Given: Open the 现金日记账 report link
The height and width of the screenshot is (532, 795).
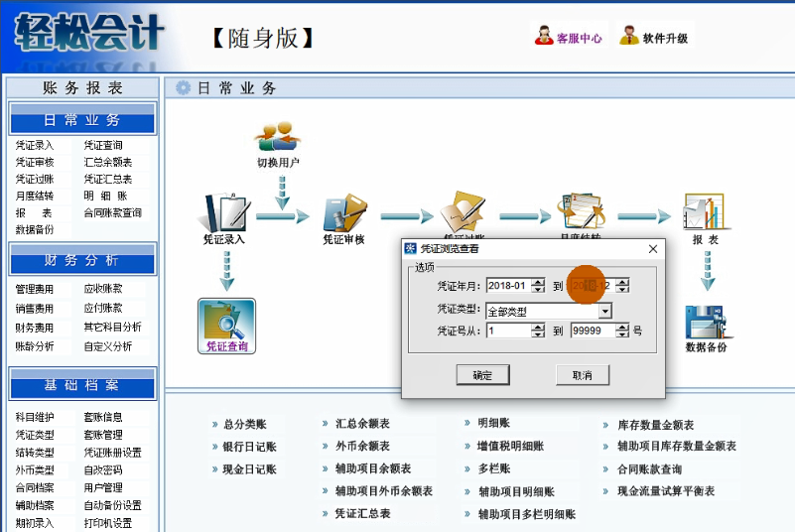Looking at the screenshot, I should click(x=249, y=469).
